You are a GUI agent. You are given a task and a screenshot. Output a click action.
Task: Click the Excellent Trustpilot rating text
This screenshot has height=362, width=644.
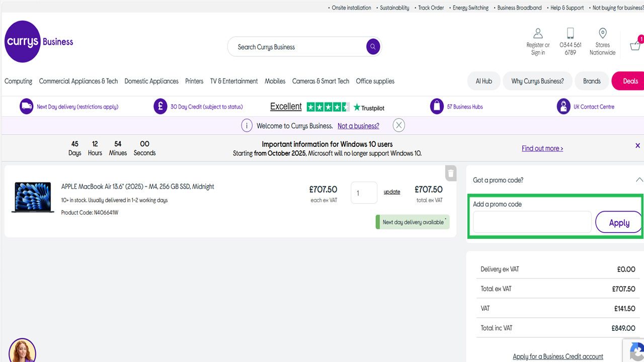[286, 107]
